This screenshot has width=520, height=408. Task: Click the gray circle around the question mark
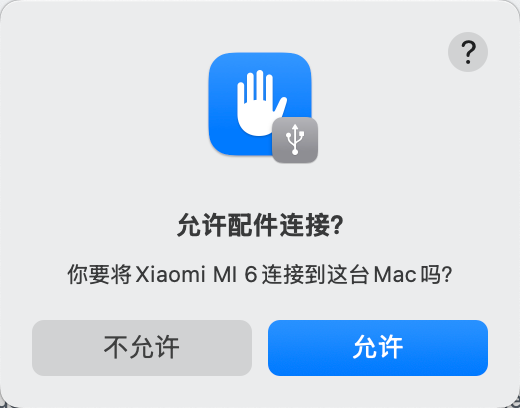[468, 52]
